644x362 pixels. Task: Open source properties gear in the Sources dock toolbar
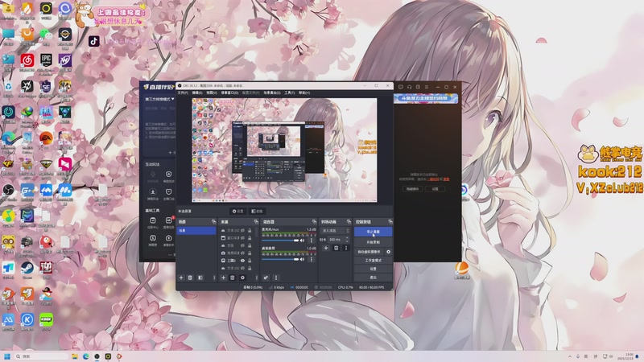point(242,278)
